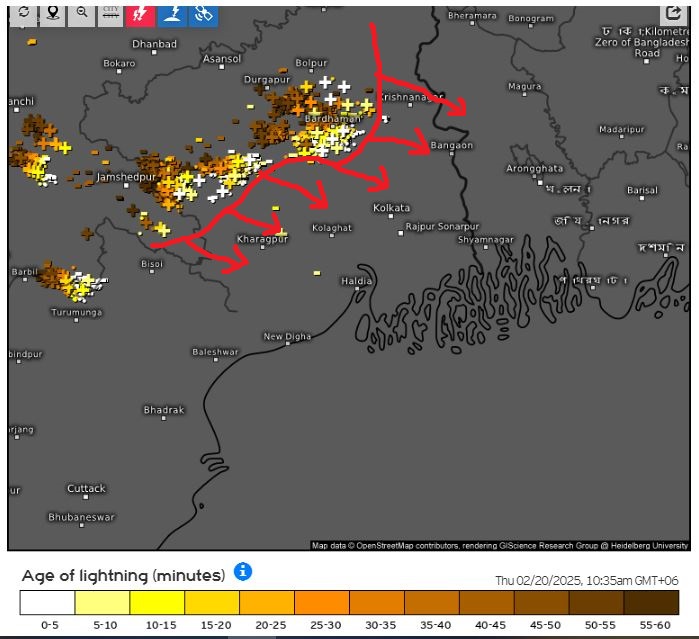Click the share icon in top-right corner
699x639 pixels.
click(x=672, y=14)
